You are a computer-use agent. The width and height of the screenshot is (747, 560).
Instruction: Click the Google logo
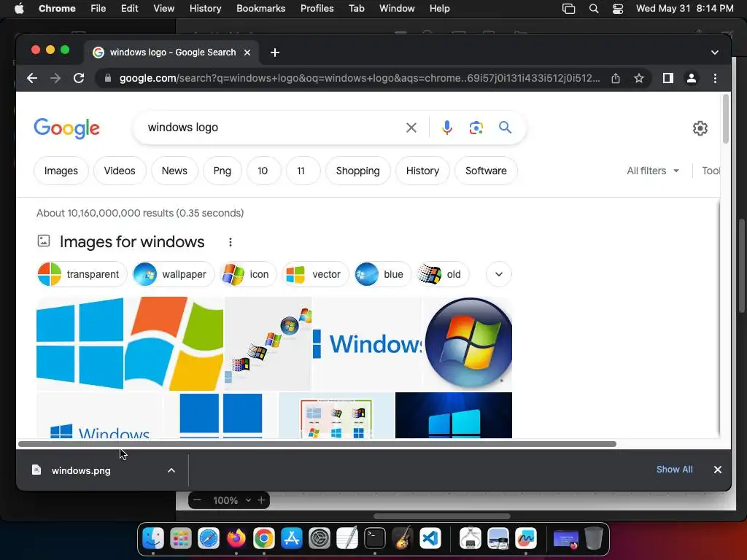66,128
